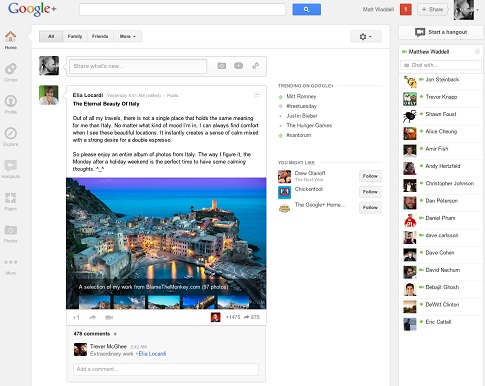Click the blue search magnifier button

click(x=307, y=9)
